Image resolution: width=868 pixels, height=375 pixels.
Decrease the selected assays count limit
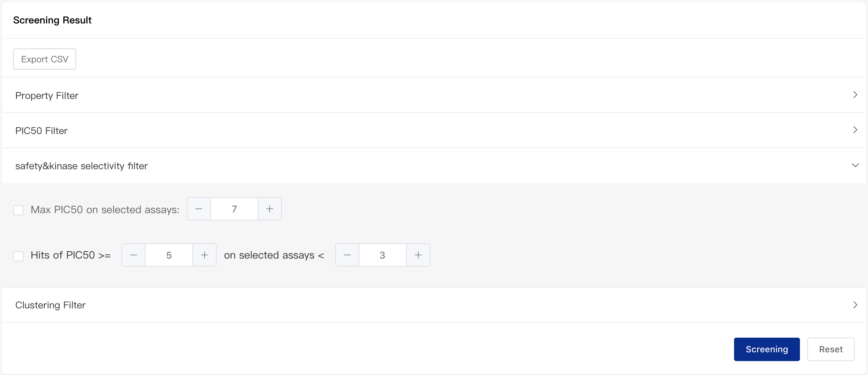347,255
